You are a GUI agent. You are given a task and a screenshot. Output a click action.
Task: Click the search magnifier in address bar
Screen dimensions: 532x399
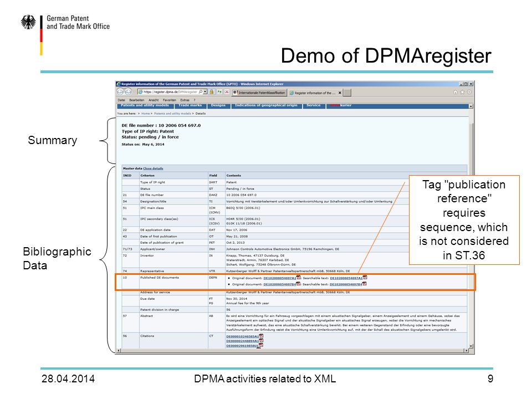click(x=201, y=91)
